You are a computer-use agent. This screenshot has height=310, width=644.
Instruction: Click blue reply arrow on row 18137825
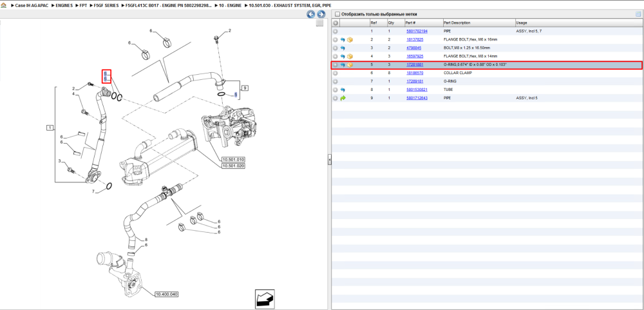(343, 40)
